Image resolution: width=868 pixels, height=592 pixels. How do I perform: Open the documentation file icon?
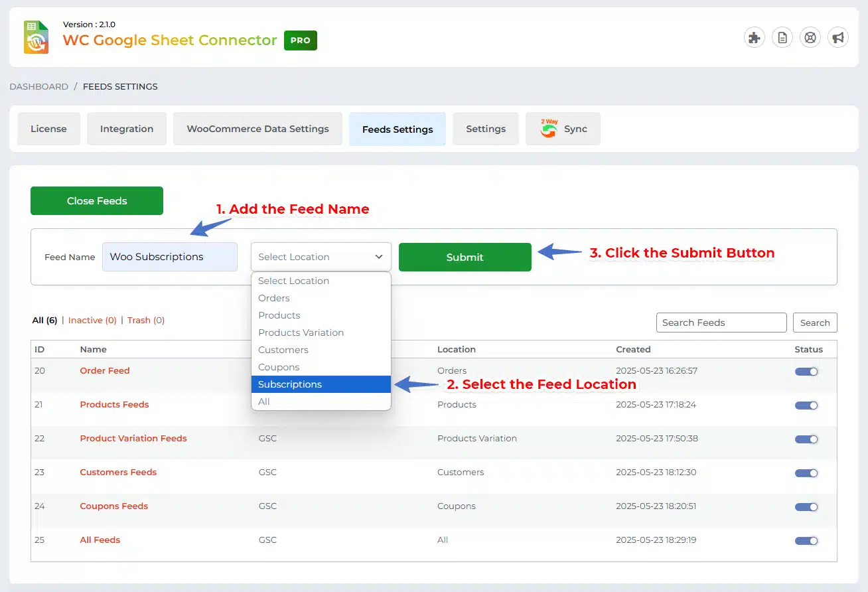(782, 38)
